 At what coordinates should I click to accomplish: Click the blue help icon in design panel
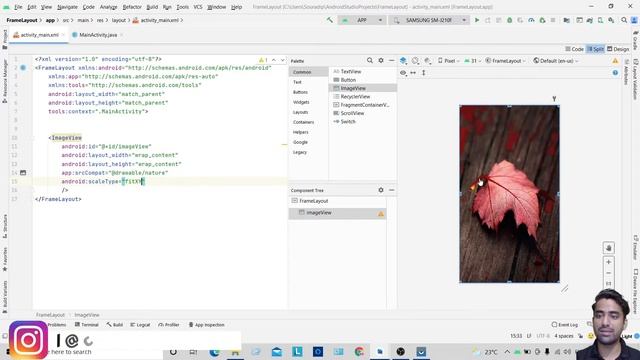[615, 73]
